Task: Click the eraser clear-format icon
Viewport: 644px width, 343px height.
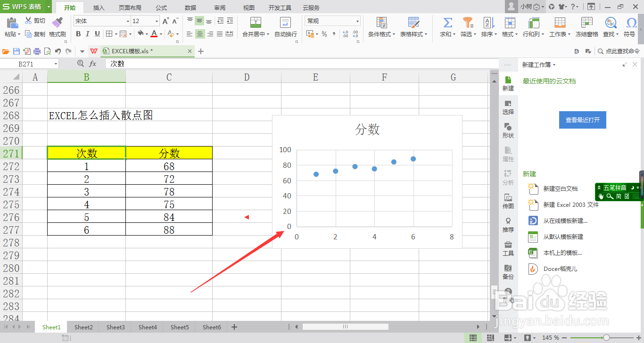Action: (171, 33)
